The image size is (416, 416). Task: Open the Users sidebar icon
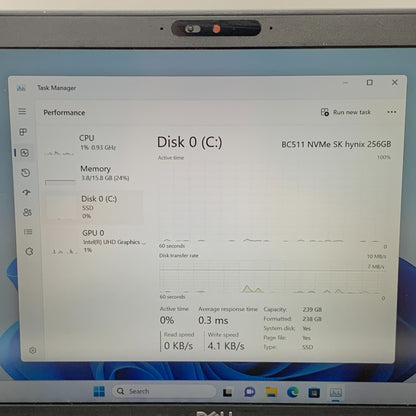click(27, 212)
